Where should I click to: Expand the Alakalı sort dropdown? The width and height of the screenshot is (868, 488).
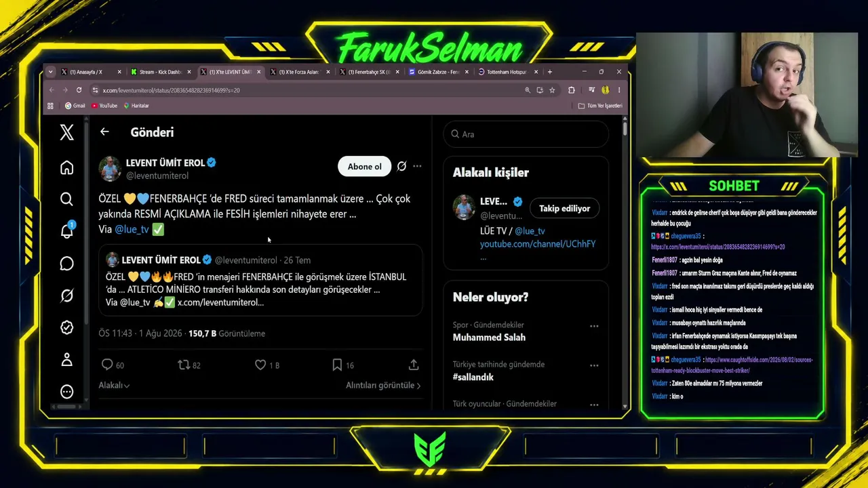coord(114,385)
